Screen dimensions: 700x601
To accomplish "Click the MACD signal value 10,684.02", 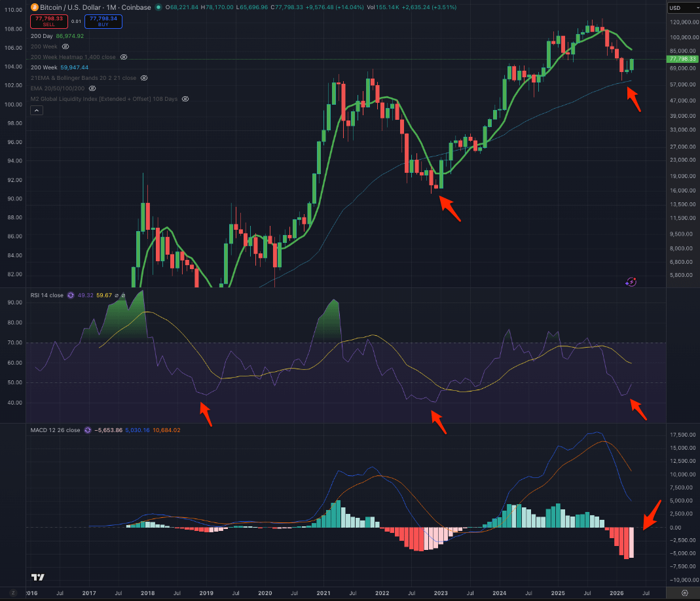I will [x=166, y=430].
